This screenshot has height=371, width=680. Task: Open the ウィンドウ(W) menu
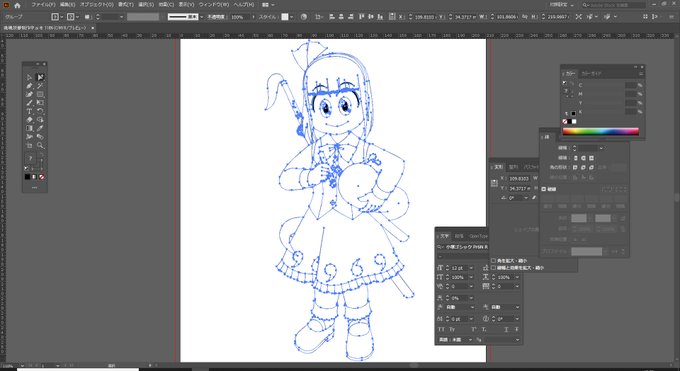coord(214,5)
